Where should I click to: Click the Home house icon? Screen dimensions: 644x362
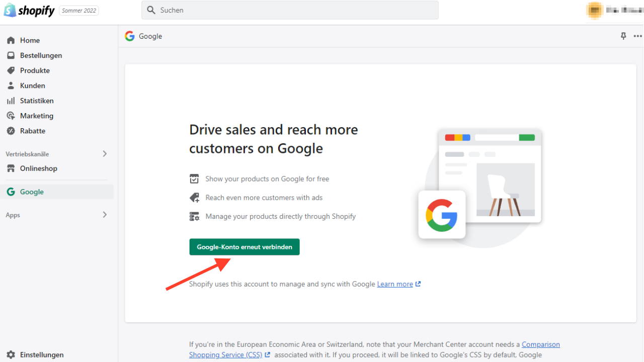point(11,40)
